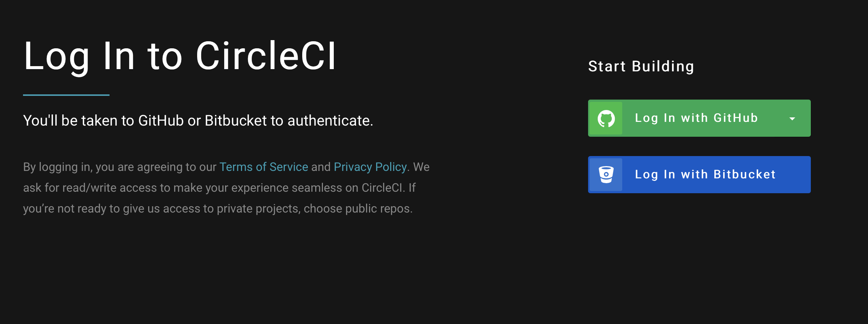Click the word Bitbucket in the subtitle
The width and height of the screenshot is (868, 324).
click(236, 121)
